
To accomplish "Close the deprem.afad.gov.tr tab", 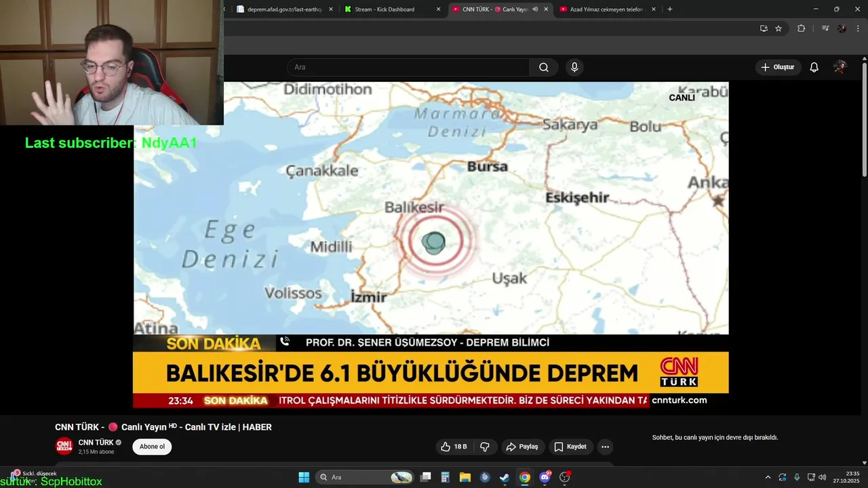I will pyautogui.click(x=331, y=9).
